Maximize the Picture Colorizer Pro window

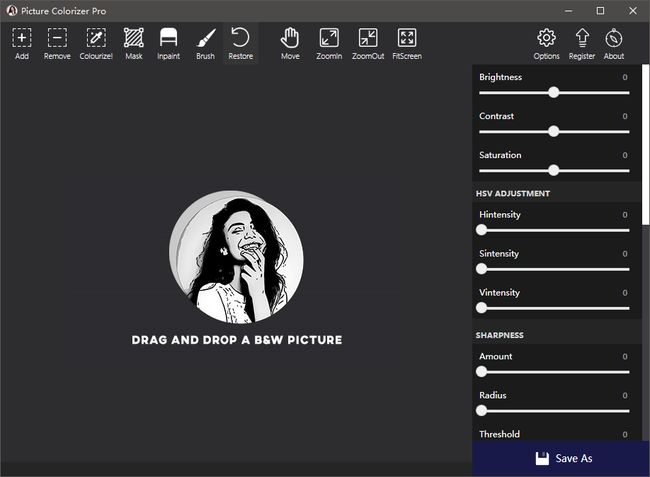tap(600, 11)
